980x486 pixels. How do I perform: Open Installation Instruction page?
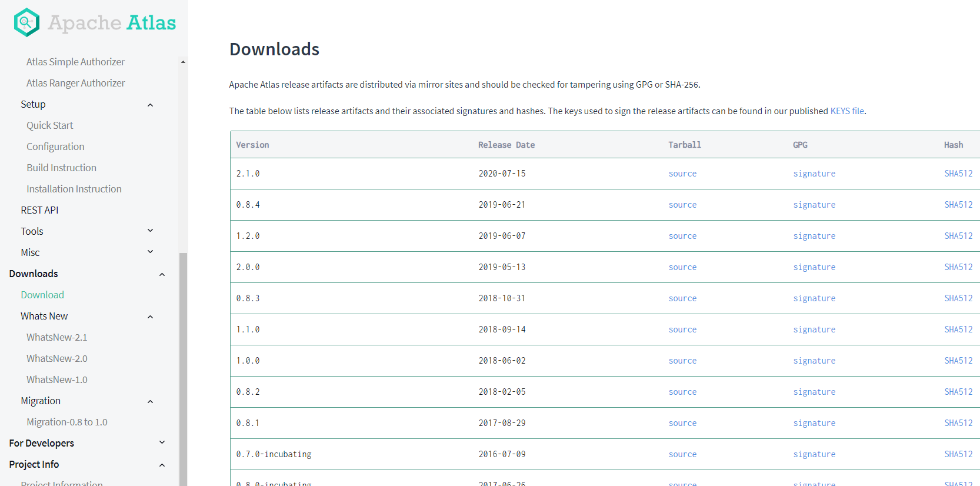pyautogui.click(x=74, y=189)
